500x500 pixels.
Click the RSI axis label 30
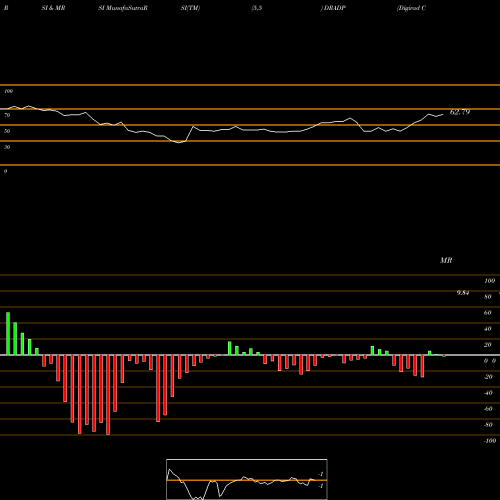coord(7,147)
